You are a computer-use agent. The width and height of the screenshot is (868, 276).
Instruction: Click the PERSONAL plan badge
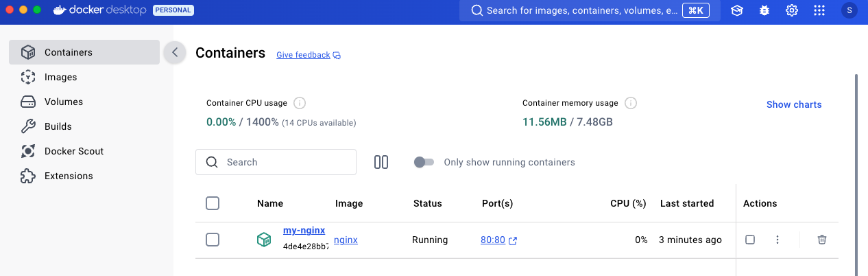click(x=173, y=11)
